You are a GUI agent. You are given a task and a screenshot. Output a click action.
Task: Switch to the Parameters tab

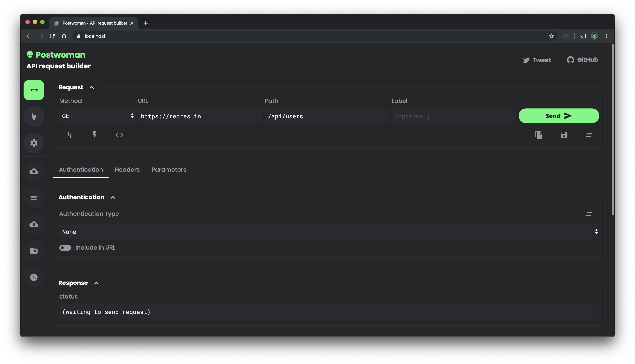(x=169, y=170)
